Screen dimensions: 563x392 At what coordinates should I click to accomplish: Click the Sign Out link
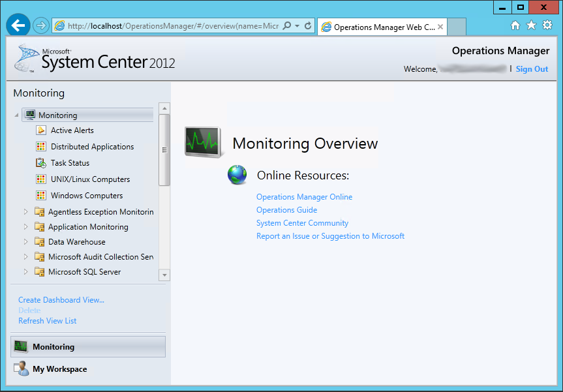[532, 68]
